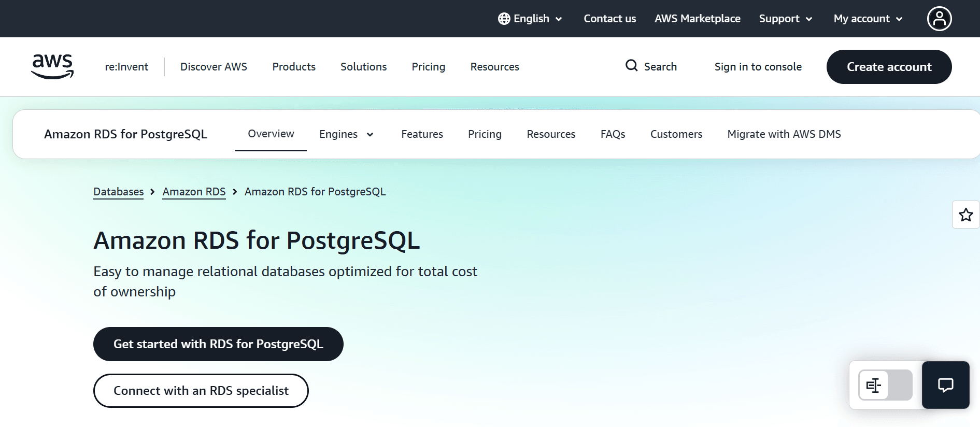
Task: Click Connect with an RDS specialist
Action: [x=201, y=391]
